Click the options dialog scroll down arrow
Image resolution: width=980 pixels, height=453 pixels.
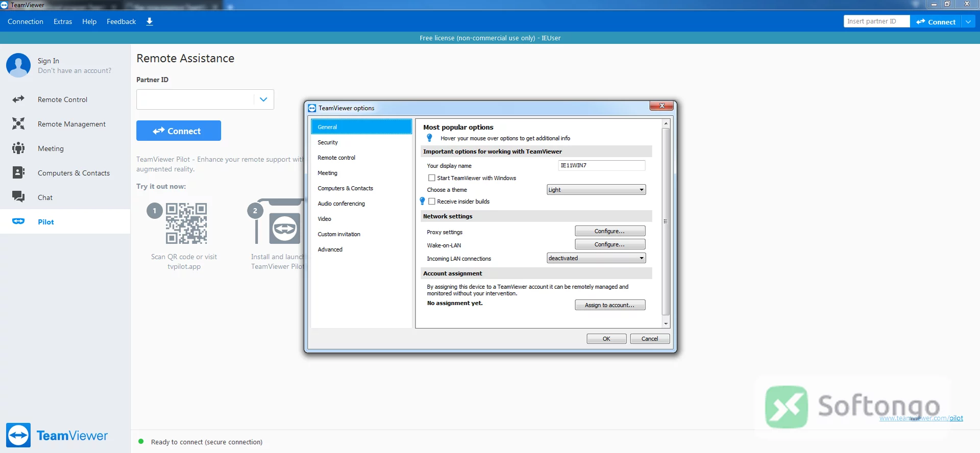coord(666,323)
